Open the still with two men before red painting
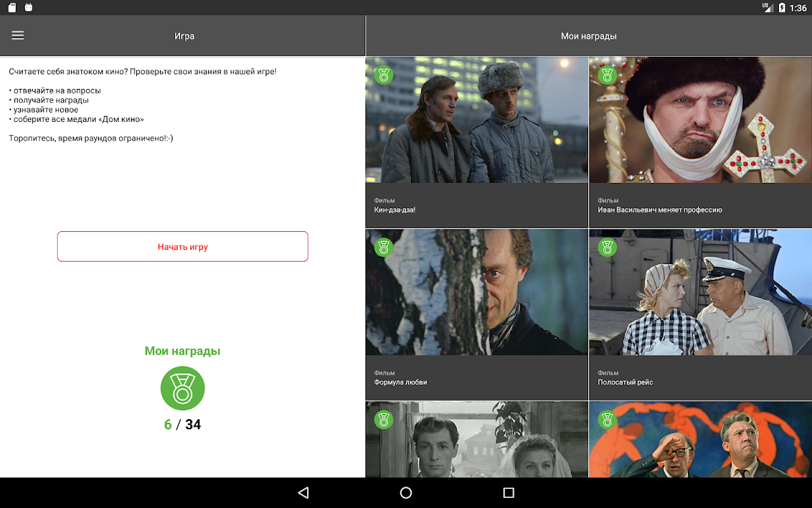 pyautogui.click(x=700, y=439)
